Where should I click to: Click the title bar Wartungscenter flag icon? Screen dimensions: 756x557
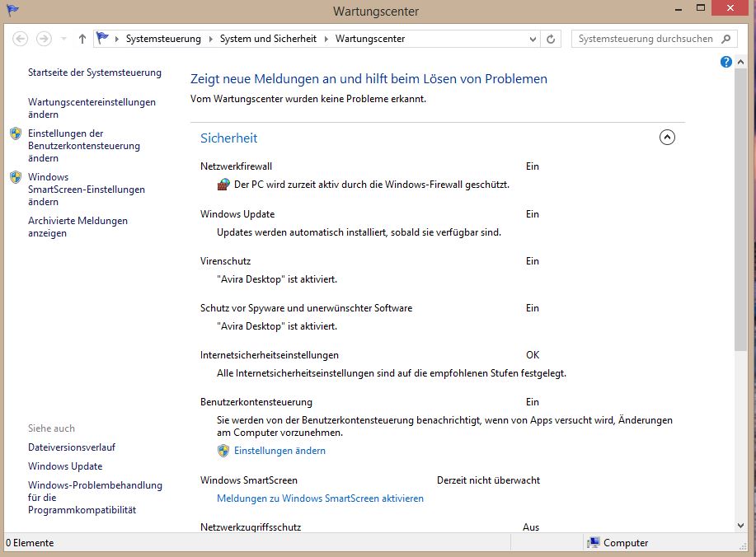[13, 10]
